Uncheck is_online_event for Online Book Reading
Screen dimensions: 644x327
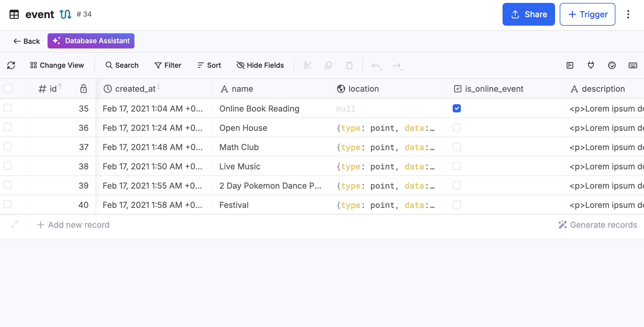pos(457,108)
